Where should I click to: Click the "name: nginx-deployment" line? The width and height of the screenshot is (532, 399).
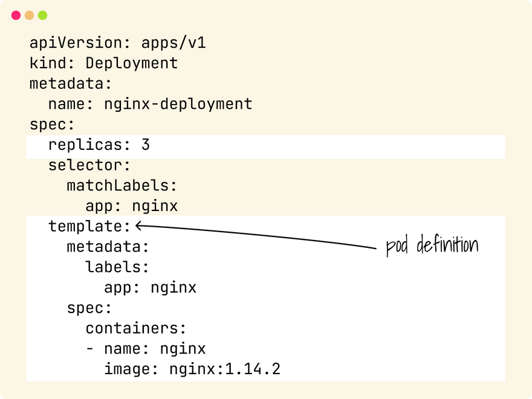point(150,104)
